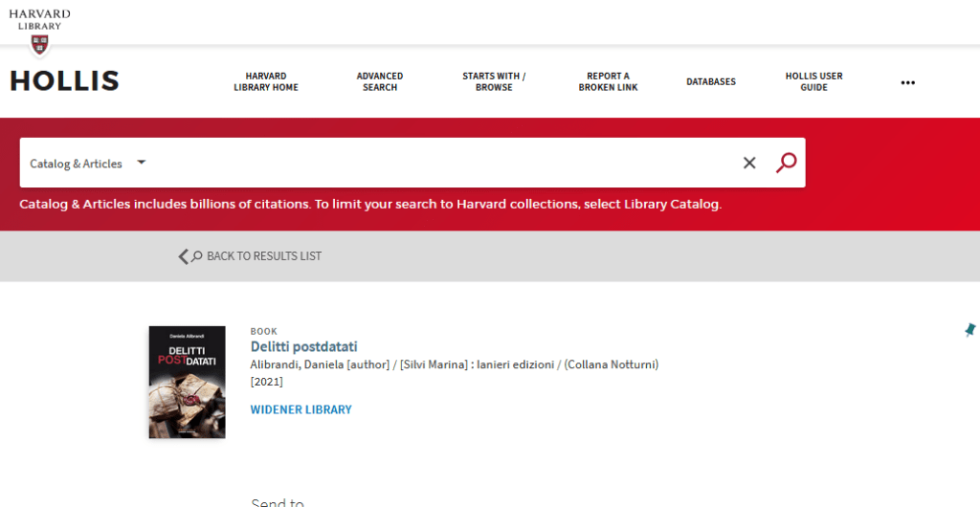Click the Widener Library link
980x507 pixels.
click(301, 409)
